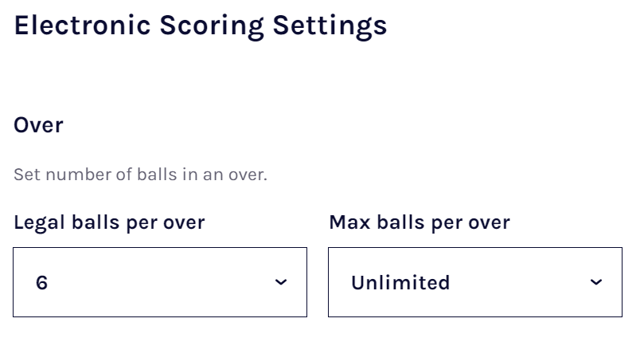
Task: Click the word "Max" in the right label
Action: click(349, 222)
